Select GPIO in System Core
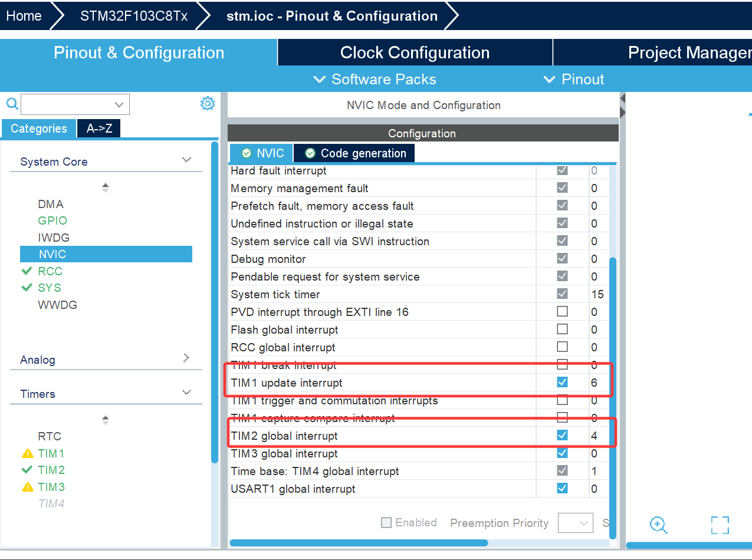Image resolution: width=752 pixels, height=560 pixels. click(52, 220)
